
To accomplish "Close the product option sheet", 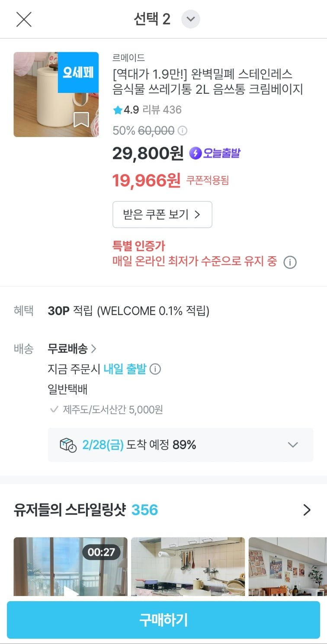I will [x=24, y=19].
